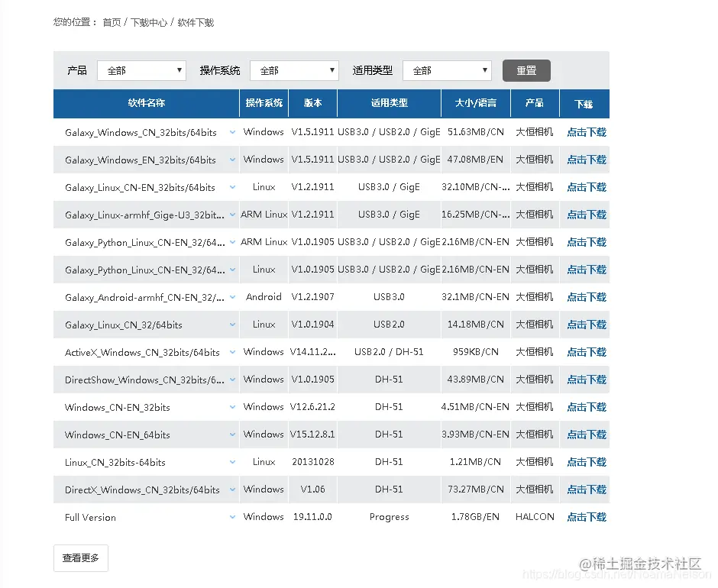Click the 版本 column header
718x588 pixels.
tap(312, 103)
